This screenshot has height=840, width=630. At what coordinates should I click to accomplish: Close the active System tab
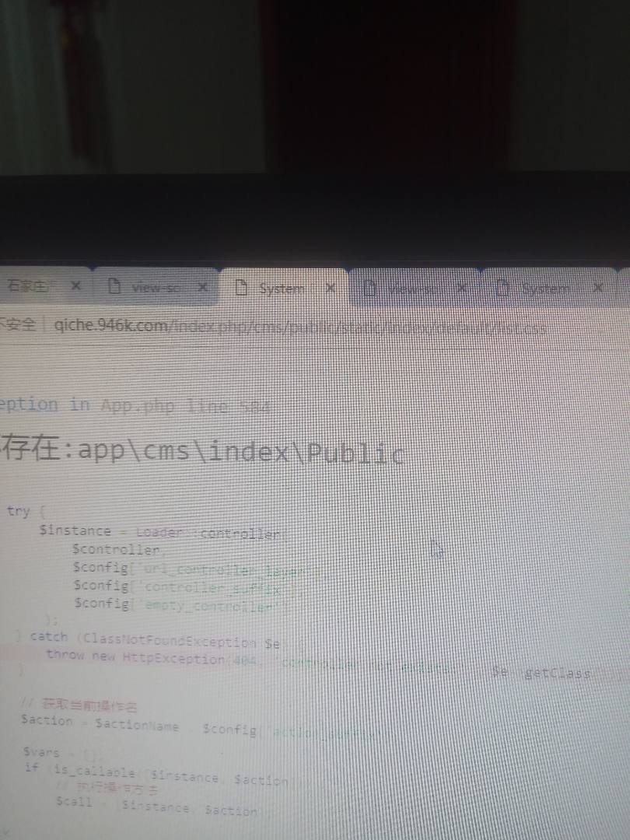331,288
